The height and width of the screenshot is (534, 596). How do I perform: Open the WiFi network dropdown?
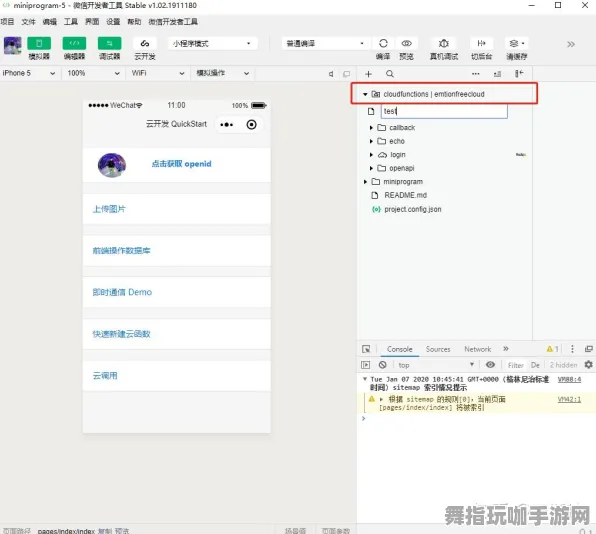click(157, 73)
